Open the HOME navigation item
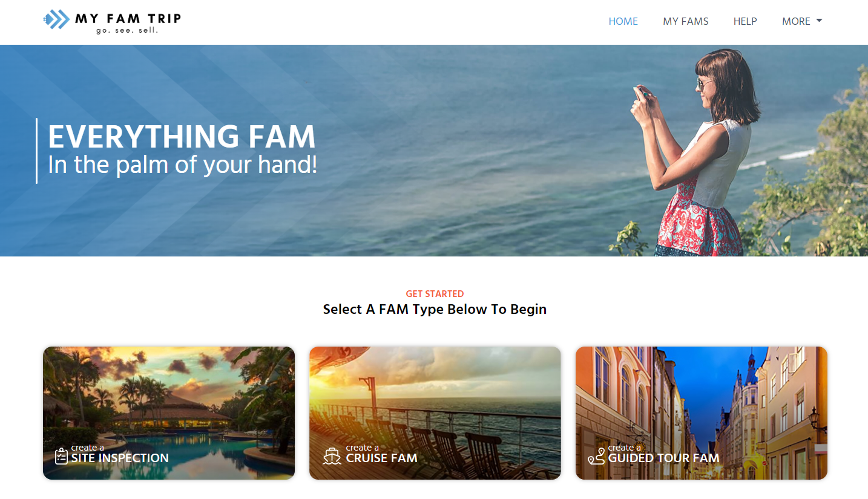The image size is (868, 499). 623,21
